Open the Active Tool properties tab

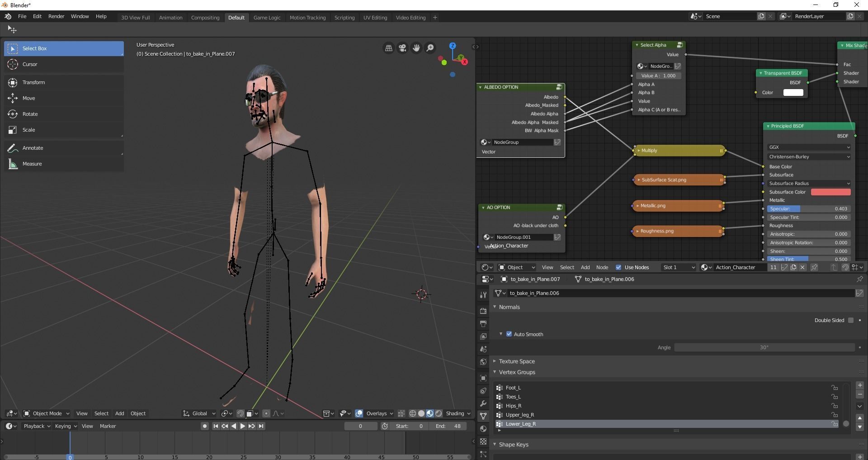(483, 295)
